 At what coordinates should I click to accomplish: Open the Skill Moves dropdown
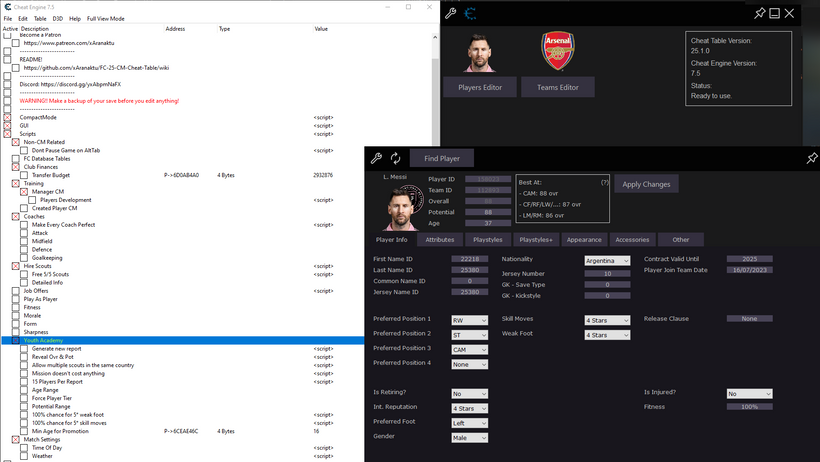607,320
